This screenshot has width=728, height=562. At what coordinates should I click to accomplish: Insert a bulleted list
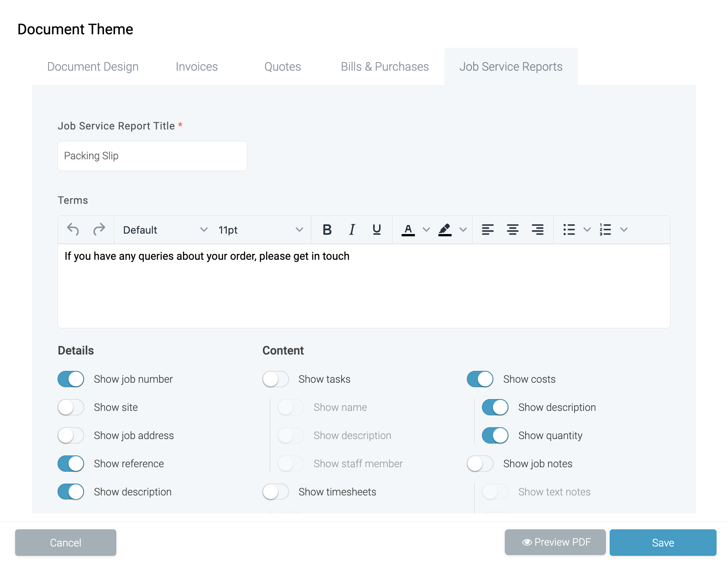coord(569,230)
